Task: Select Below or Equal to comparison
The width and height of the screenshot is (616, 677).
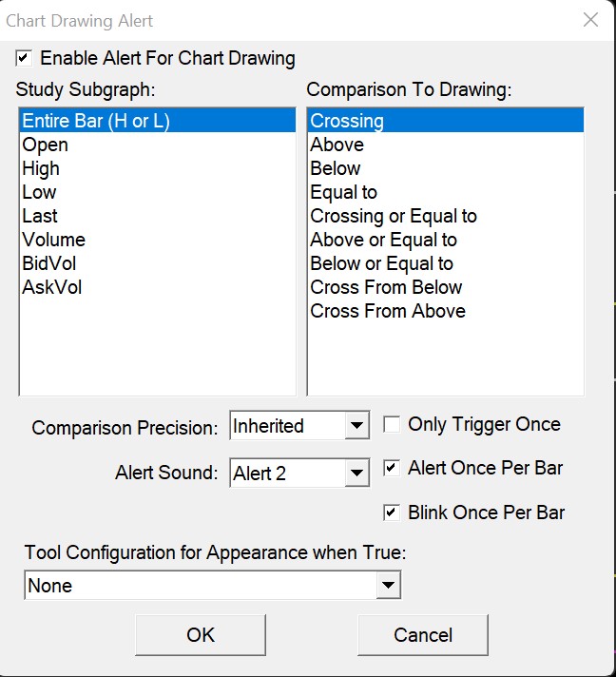Action: pos(446,263)
